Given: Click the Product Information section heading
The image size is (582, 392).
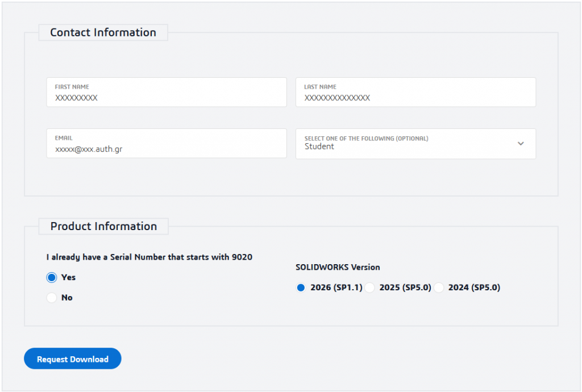Looking at the screenshot, I should pyautogui.click(x=103, y=226).
